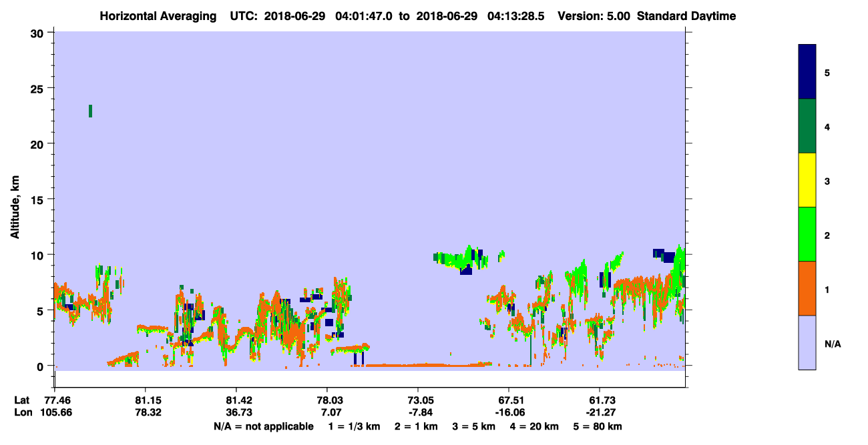Click the yellow colorbar segment labeled 3
Screen dimensions: 868x445
(807, 180)
